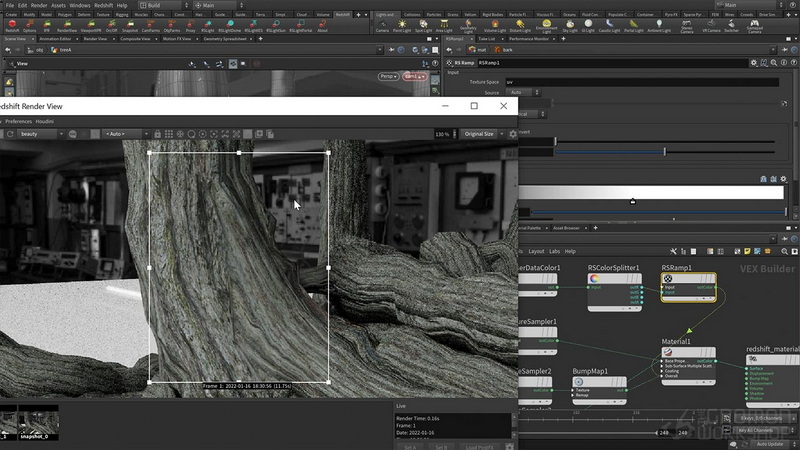Click the lock icon in Redshift Render View
This screenshot has height=450, width=800.
tap(158, 134)
